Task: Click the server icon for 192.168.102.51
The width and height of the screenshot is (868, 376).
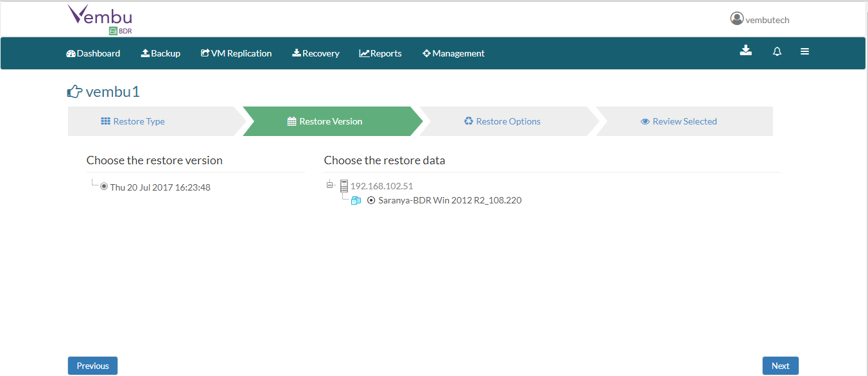Action: [x=343, y=186]
